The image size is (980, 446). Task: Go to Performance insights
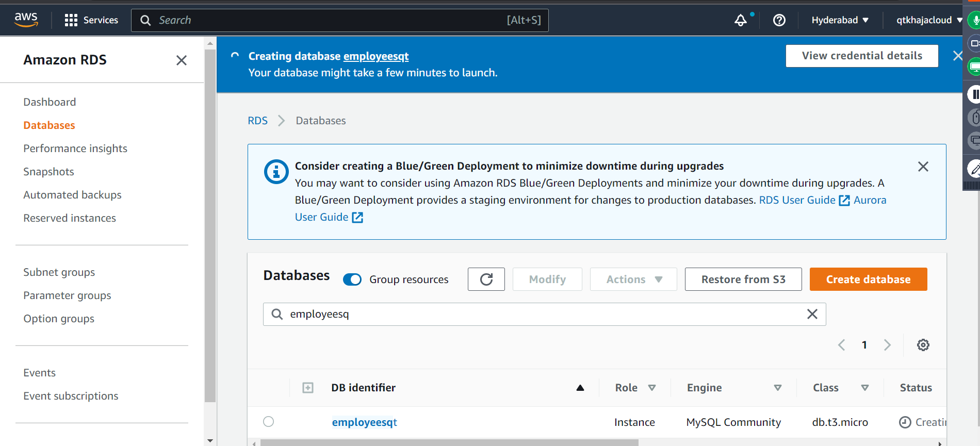coord(75,148)
